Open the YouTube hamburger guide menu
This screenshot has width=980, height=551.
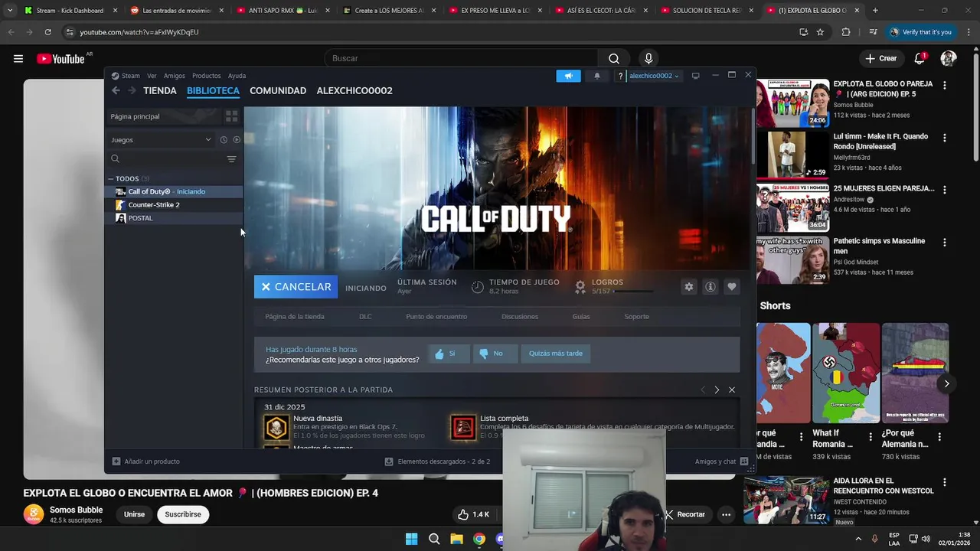18,58
